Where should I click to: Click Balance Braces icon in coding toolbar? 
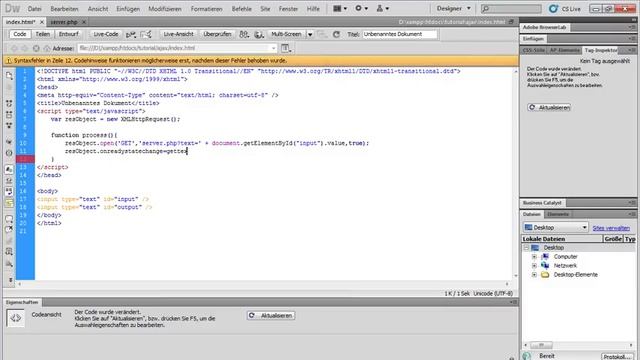pyautogui.click(x=9, y=153)
